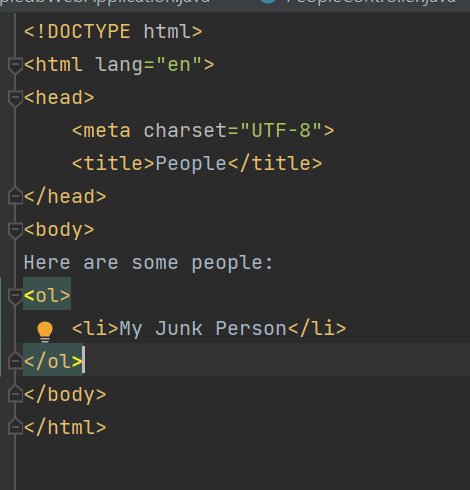Click the </body> closing tag text

pos(65,395)
